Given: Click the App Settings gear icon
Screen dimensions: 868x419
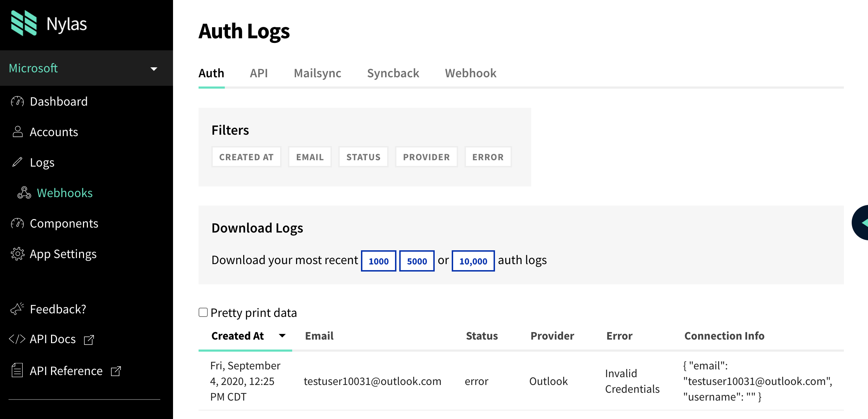Looking at the screenshot, I should pos(17,254).
